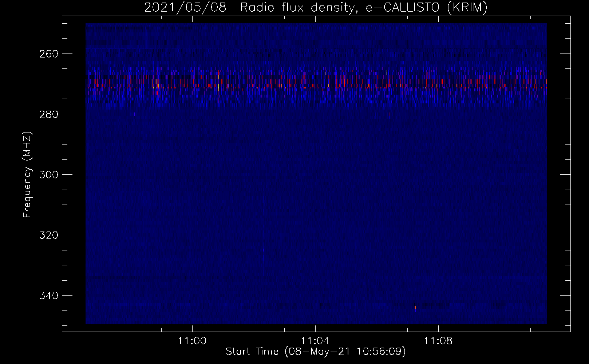Click the 260 frequency tick label
Screen dimensions: 589x364
[49, 54]
